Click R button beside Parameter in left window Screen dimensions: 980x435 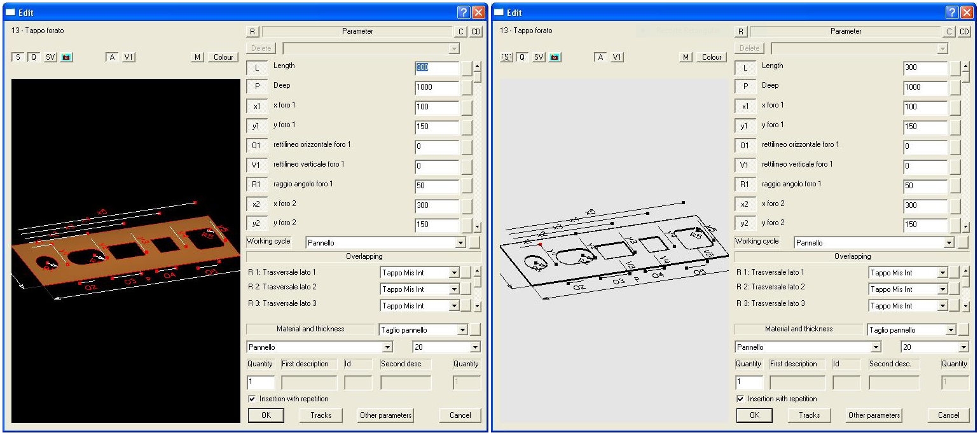coord(252,31)
